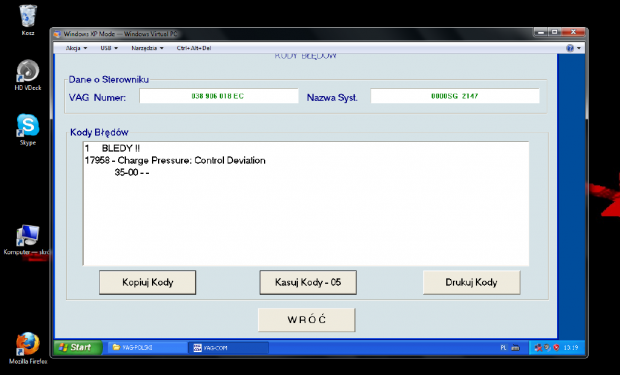The width and height of the screenshot is (620, 375).
Task: Open the Komputer shortcut desktop icon
Action: 28,240
